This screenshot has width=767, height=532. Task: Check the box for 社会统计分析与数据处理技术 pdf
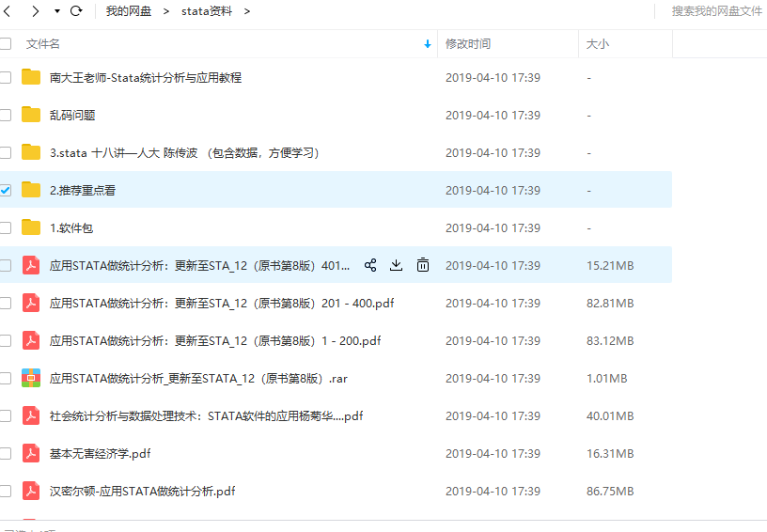point(6,416)
